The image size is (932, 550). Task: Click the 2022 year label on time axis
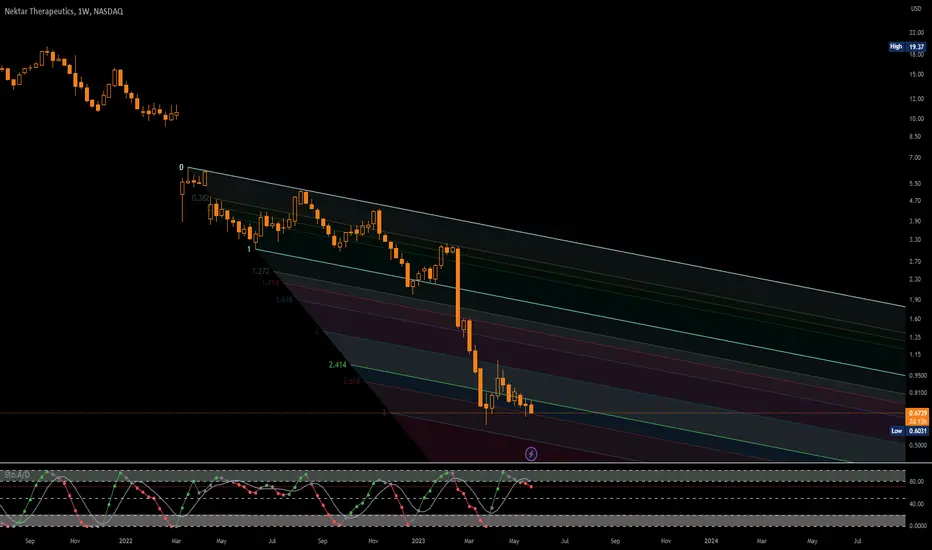(x=125, y=541)
